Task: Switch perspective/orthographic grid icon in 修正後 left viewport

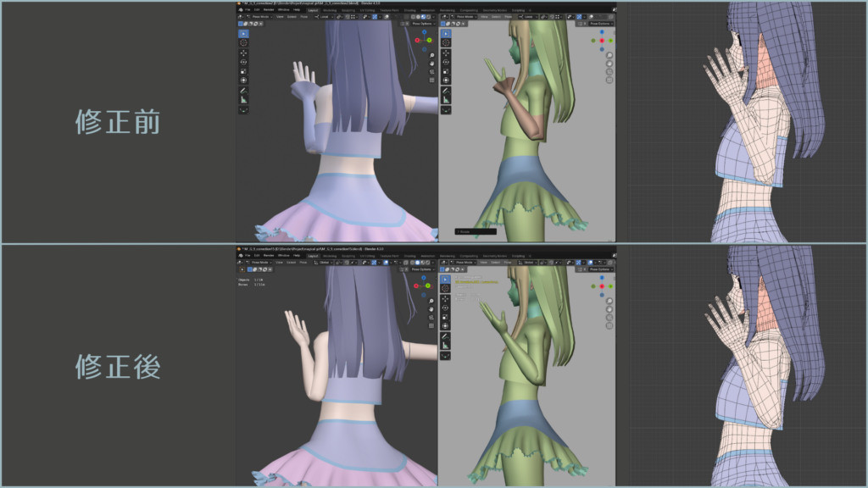Action: point(431,325)
